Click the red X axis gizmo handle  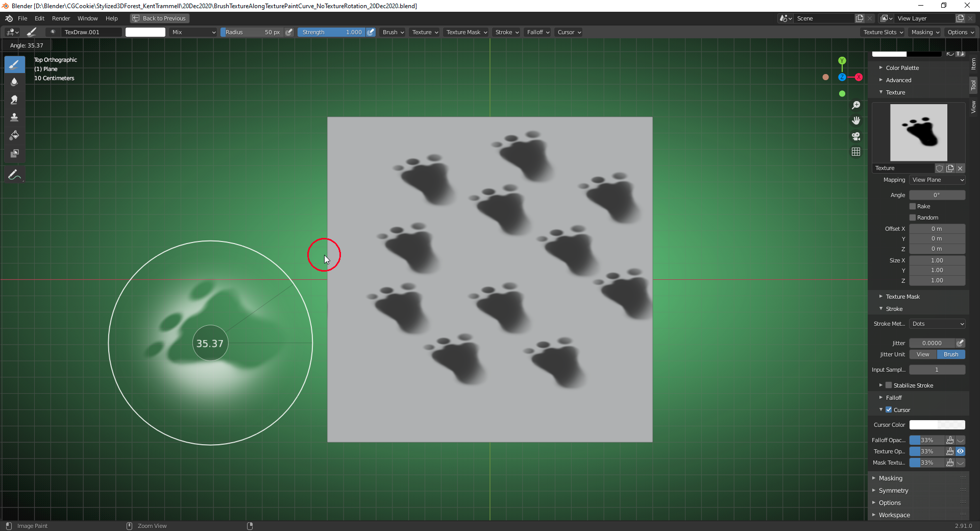[x=859, y=77]
